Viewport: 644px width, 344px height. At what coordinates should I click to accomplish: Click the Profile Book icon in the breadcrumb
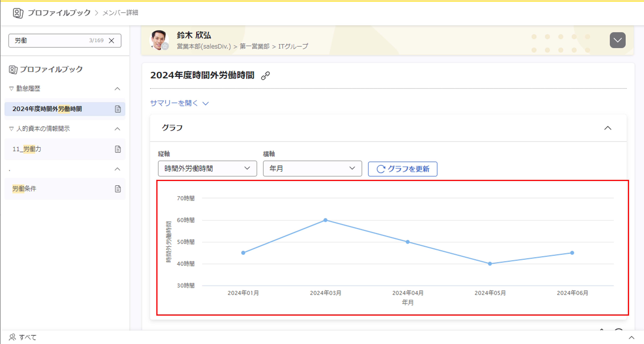point(18,13)
